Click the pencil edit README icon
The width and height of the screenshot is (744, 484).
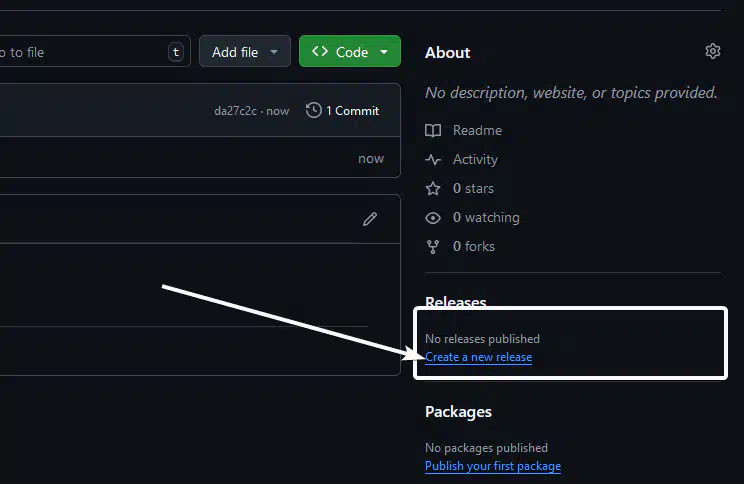(x=370, y=219)
